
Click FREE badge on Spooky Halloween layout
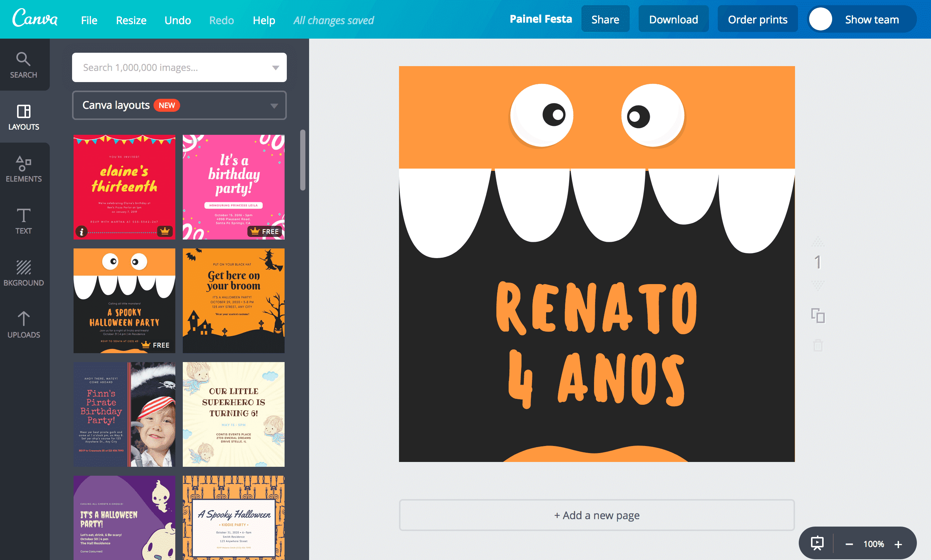pyautogui.click(x=156, y=345)
